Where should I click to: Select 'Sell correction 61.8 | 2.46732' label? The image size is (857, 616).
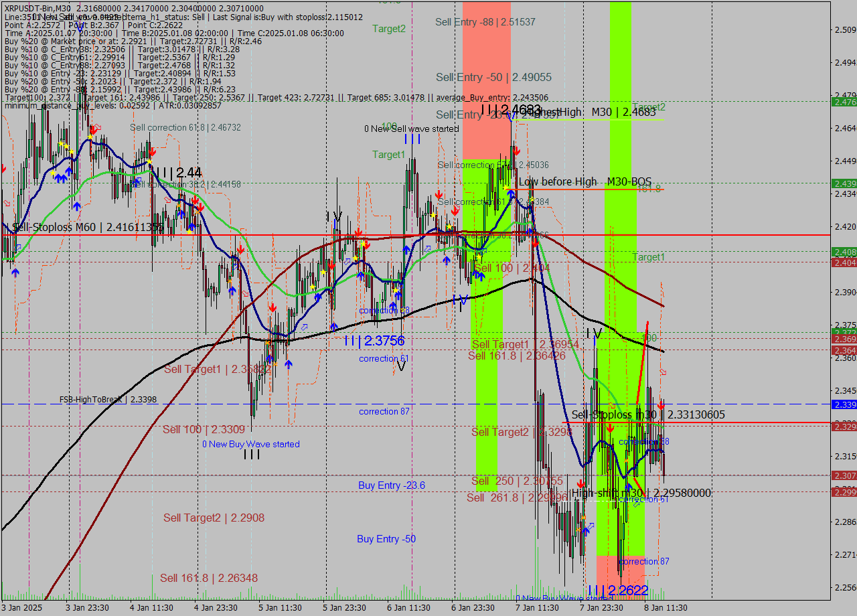tap(185, 127)
